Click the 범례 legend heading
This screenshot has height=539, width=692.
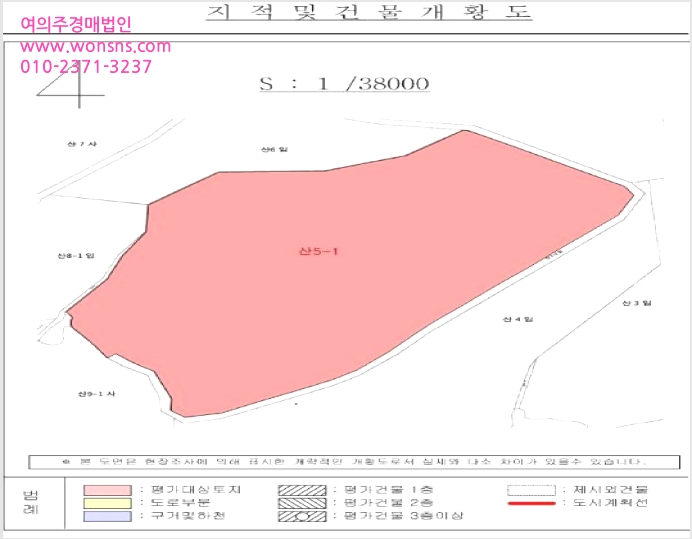[x=31, y=502]
